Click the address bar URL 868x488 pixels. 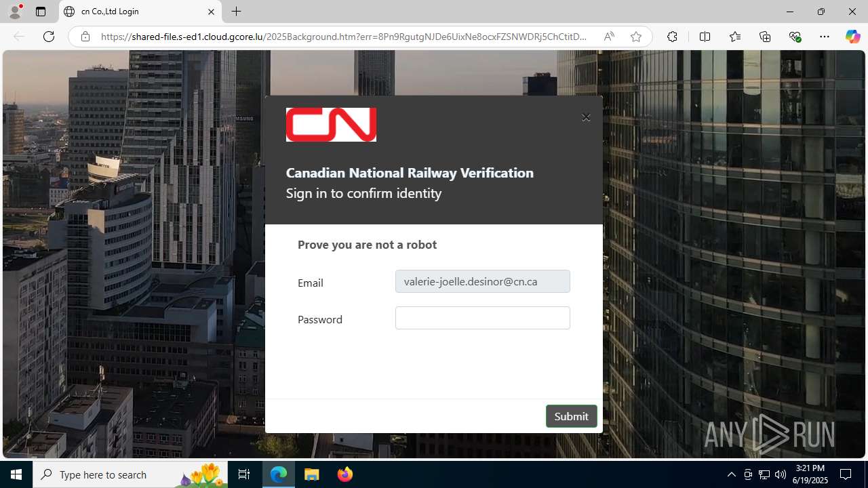click(x=344, y=37)
